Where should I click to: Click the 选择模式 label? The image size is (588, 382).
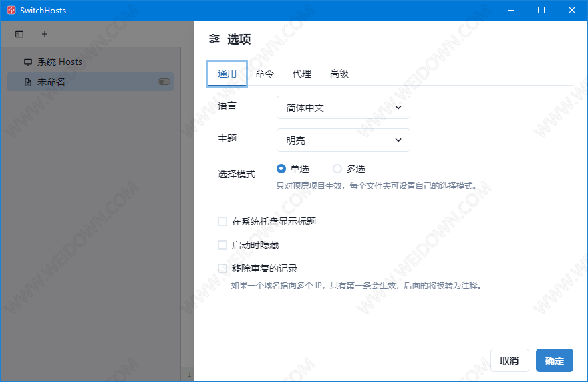click(237, 175)
